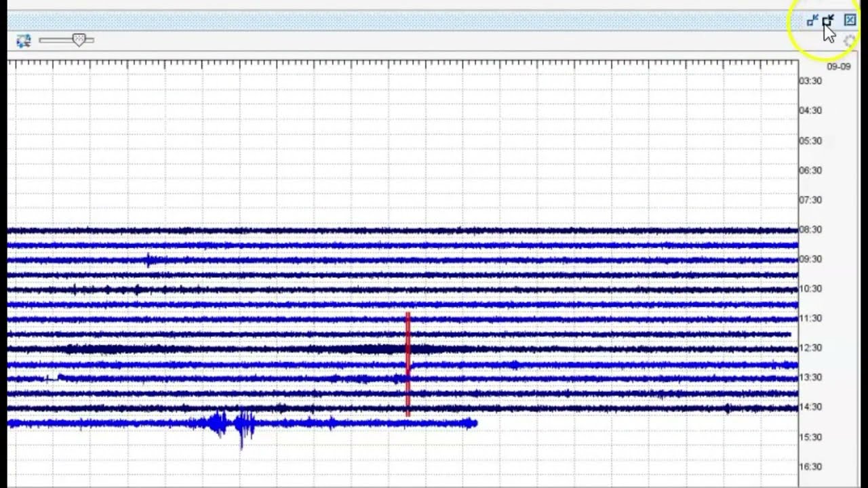Click the 15:30 time label
This screenshot has height=488, width=868.
coord(810,437)
